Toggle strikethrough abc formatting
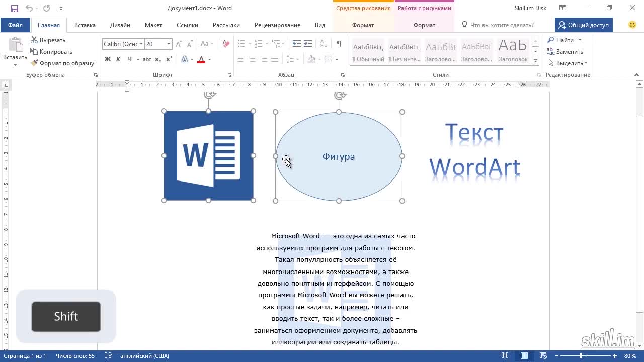Viewport: 644px width, 362px height. coord(147,59)
